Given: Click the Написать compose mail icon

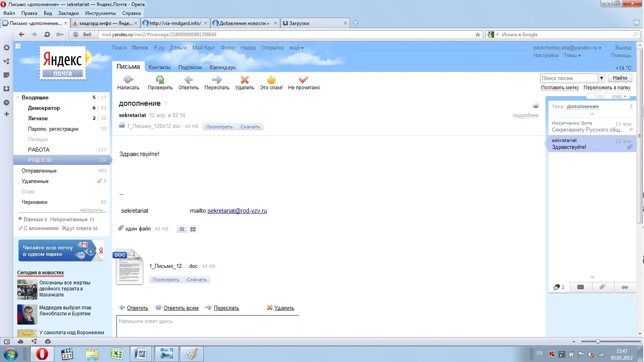Looking at the screenshot, I should (128, 80).
